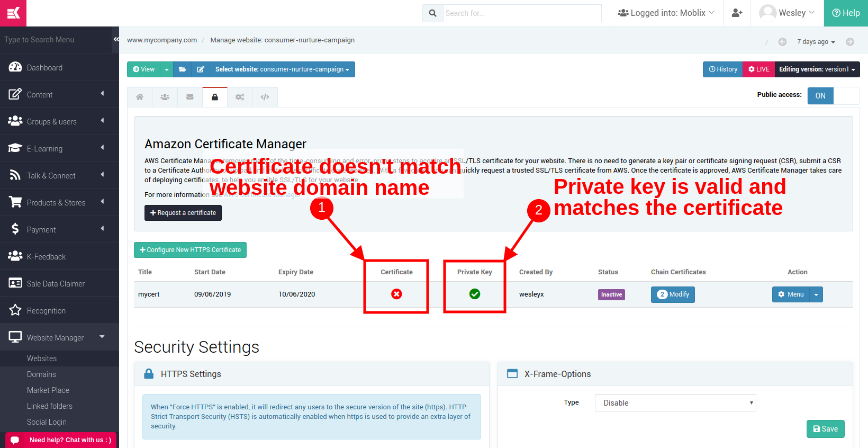The width and height of the screenshot is (868, 448).
Task: Open the Editing version: version1 dropdown
Action: [817, 69]
